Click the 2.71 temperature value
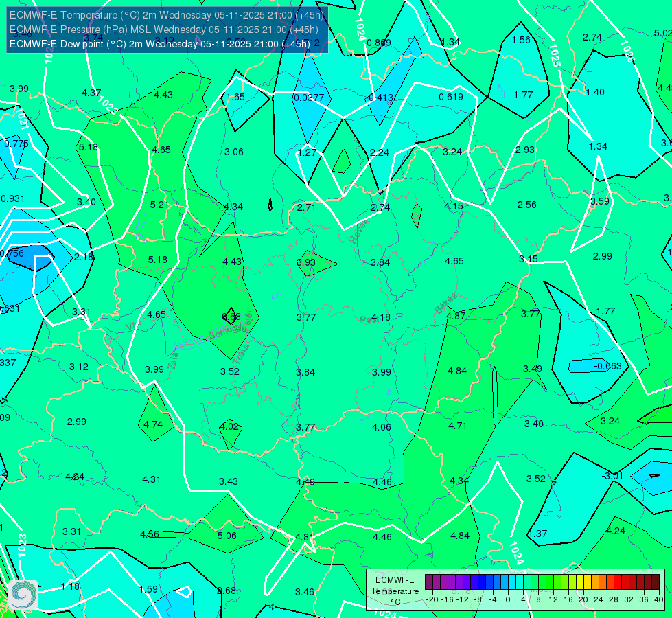This screenshot has width=672, height=618. 306,207
